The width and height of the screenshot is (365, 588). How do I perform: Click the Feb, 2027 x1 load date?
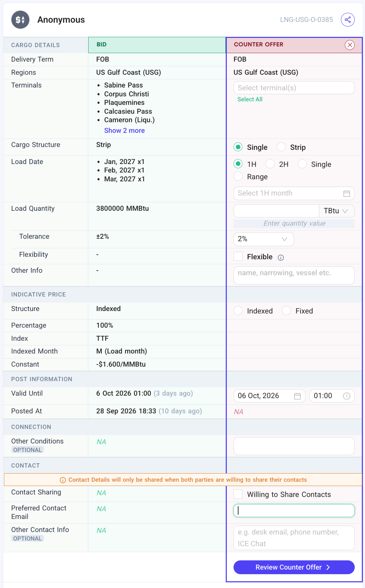(x=124, y=170)
